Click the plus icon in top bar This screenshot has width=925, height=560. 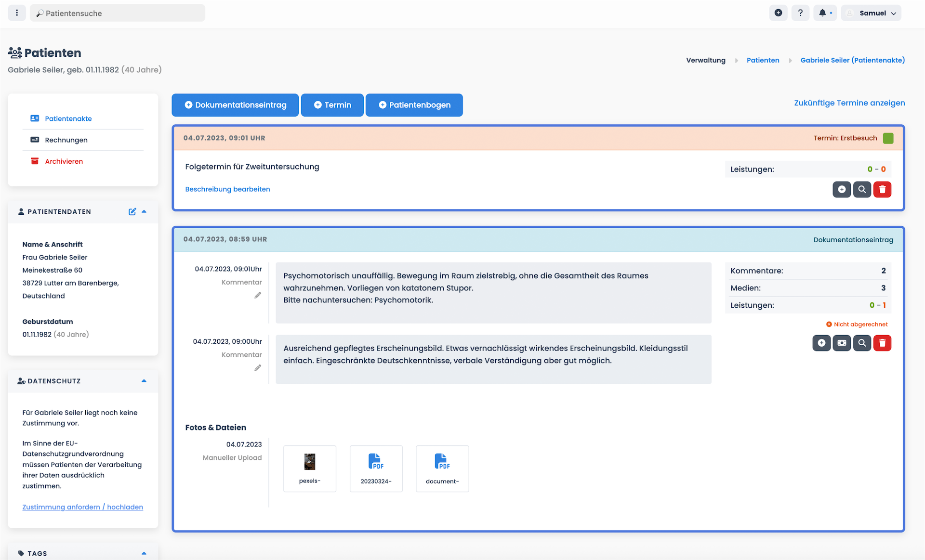point(778,13)
